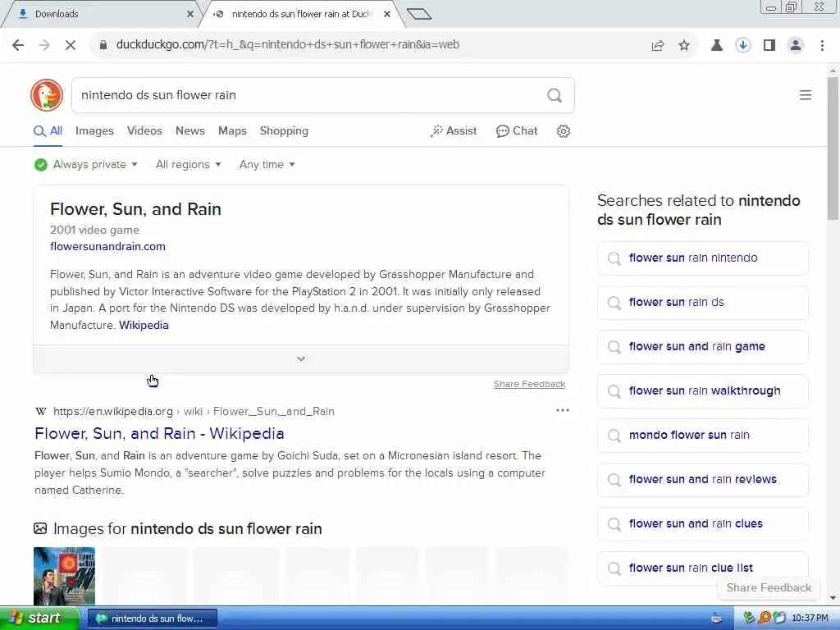
Task: Switch to Shopping results tab
Action: [x=284, y=131]
